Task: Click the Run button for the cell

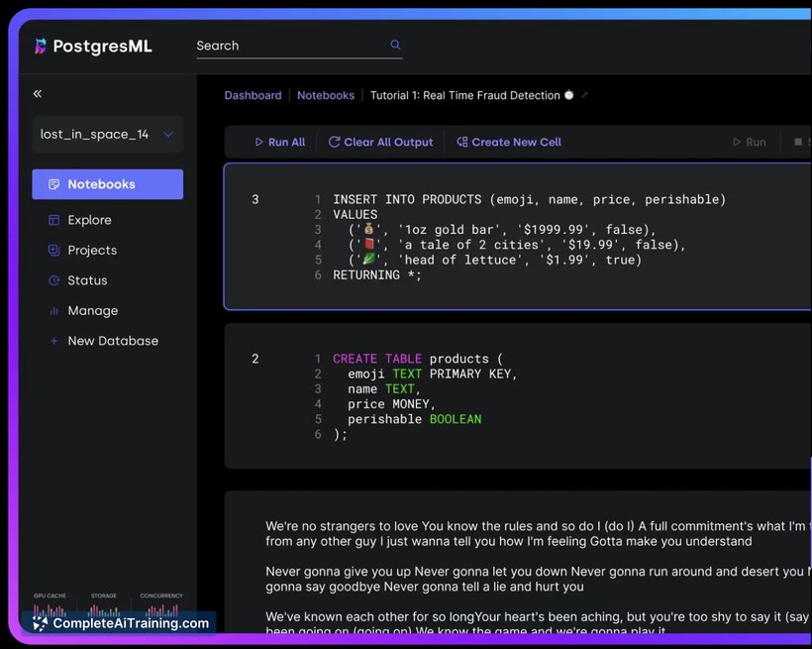Action: (748, 143)
